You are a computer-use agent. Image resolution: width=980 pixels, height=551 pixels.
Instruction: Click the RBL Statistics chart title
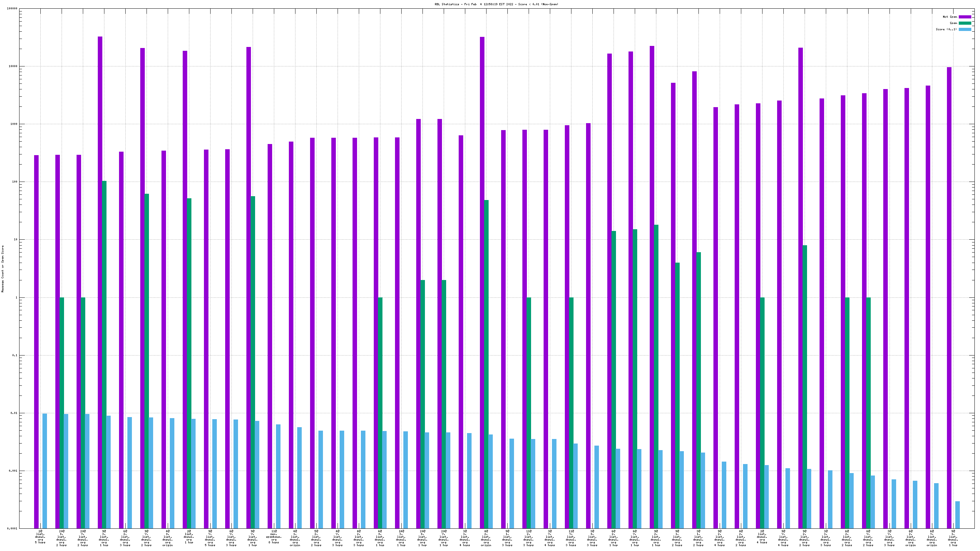[497, 4]
